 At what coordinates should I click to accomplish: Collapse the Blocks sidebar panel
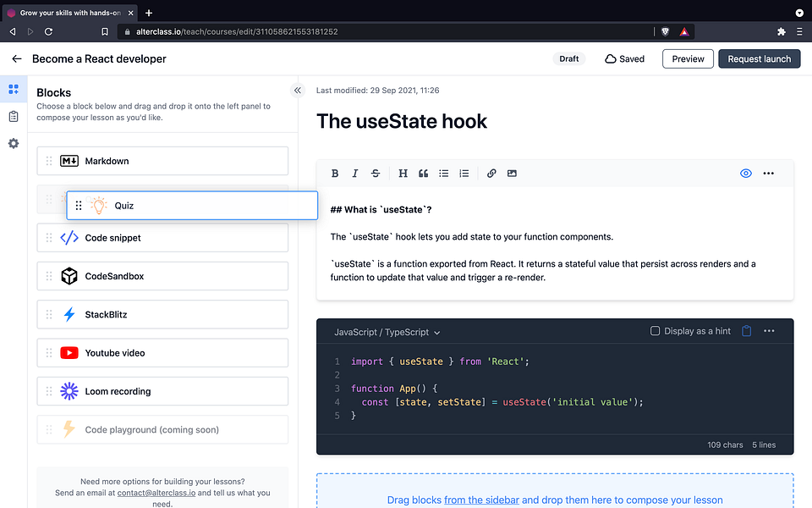297,91
